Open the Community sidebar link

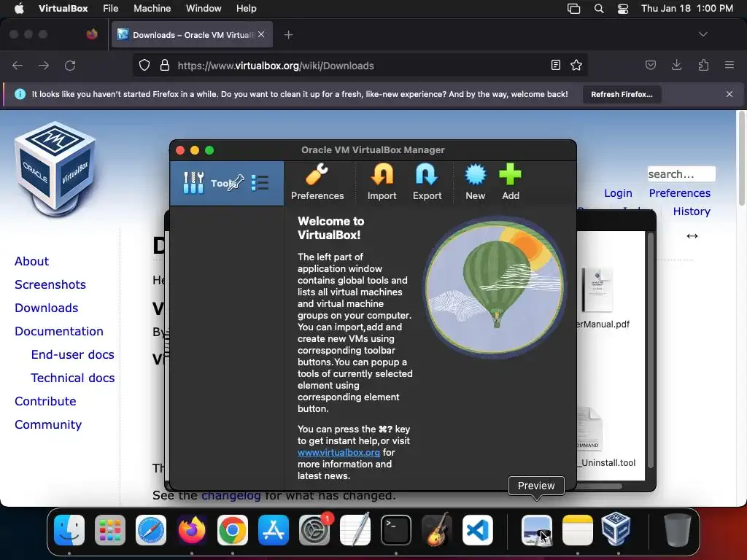(48, 424)
